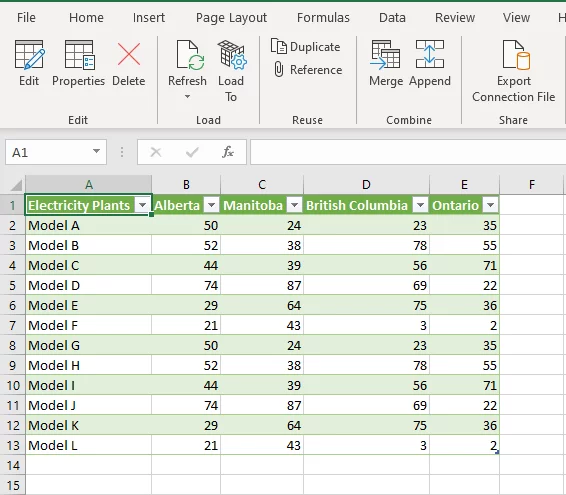Screen dimensions: 566x495
Task: Click the Refresh icon
Action: click(188, 55)
